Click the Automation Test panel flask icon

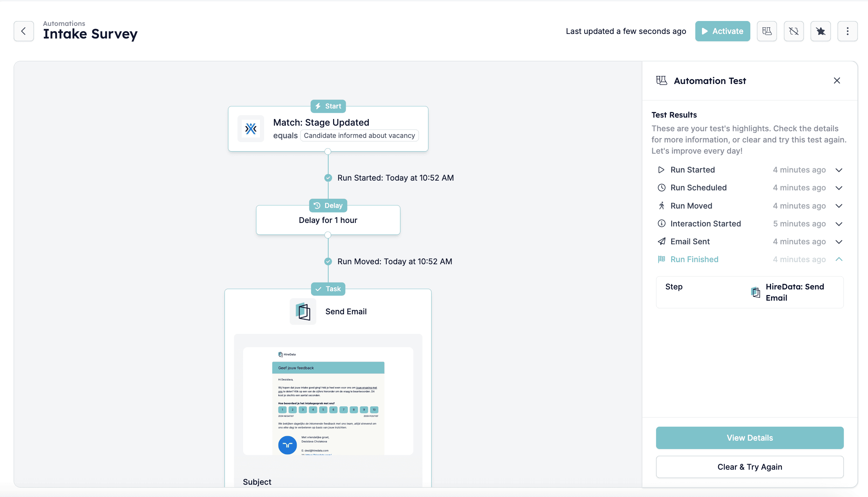click(662, 80)
